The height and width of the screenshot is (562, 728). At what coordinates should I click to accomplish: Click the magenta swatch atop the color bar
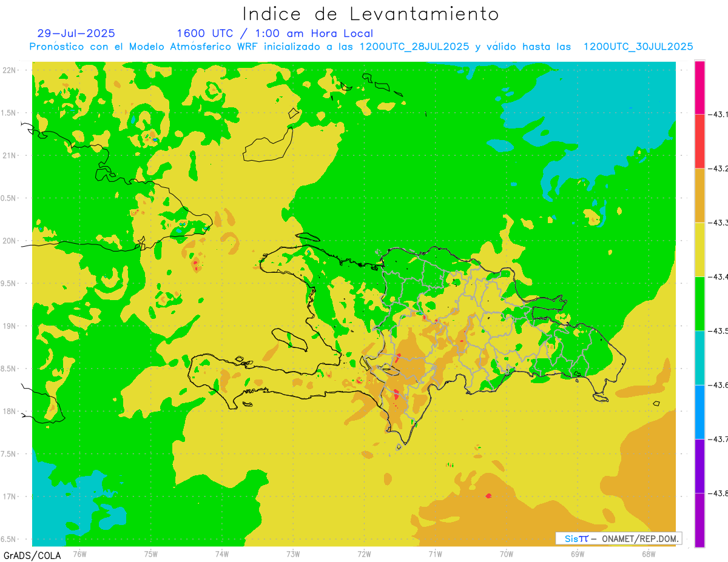[x=699, y=87]
